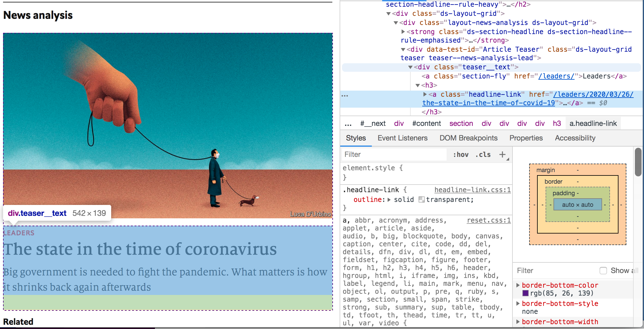Click the Related heading below the teaser

point(18,321)
